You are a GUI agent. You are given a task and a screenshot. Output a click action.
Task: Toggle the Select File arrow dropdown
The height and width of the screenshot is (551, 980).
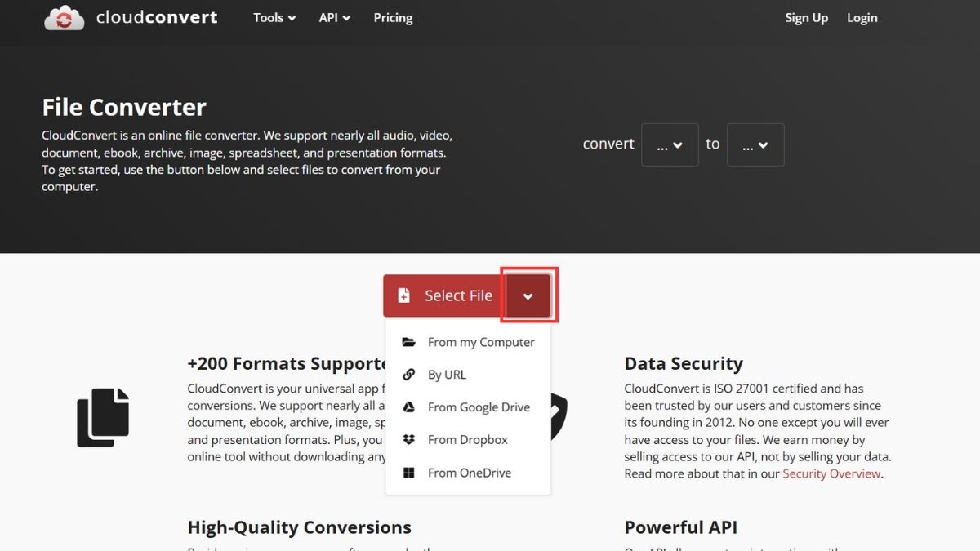click(x=528, y=295)
